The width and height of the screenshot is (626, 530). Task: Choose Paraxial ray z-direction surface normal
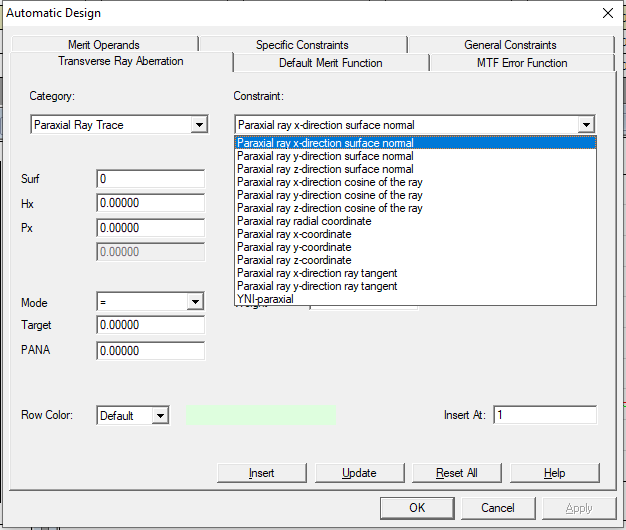coord(415,169)
